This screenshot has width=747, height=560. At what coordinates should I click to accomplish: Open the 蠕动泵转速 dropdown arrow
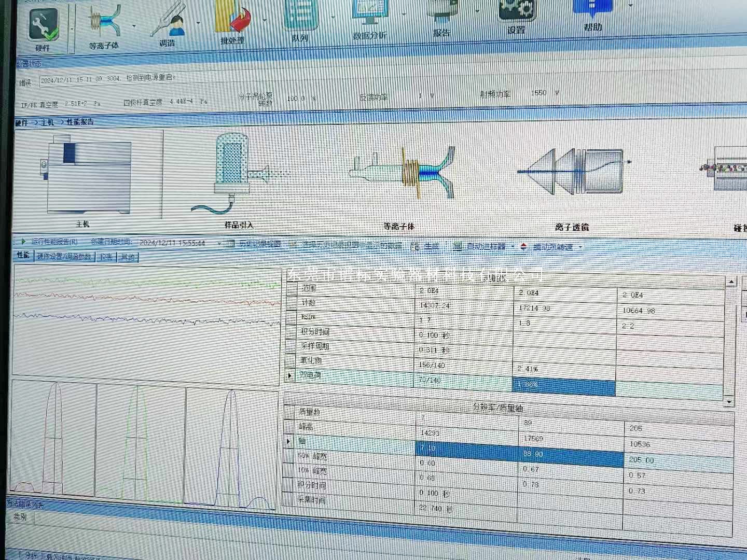coord(580,247)
